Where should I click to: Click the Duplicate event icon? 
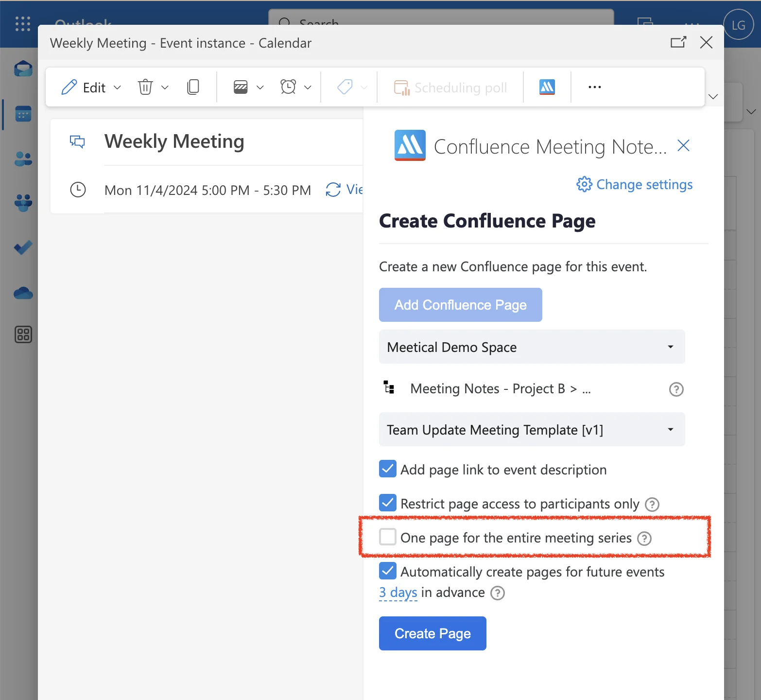[193, 87]
